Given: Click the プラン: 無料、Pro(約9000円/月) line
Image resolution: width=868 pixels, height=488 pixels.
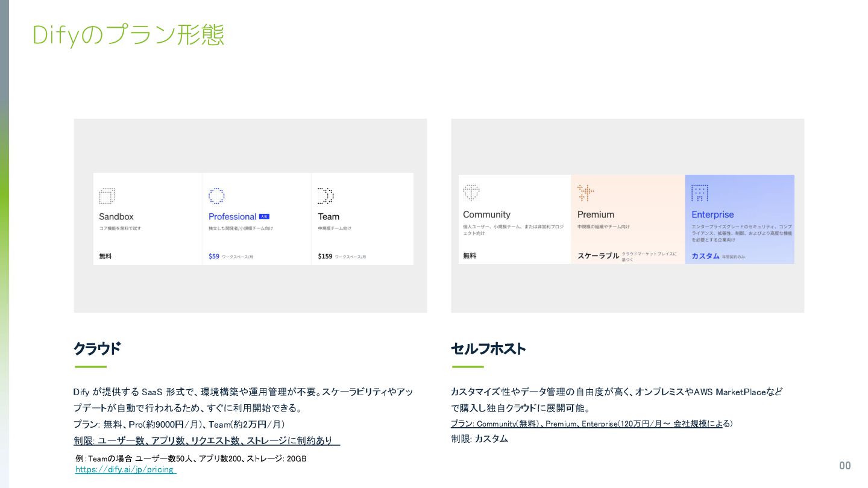Looking at the screenshot, I should coord(179,424).
